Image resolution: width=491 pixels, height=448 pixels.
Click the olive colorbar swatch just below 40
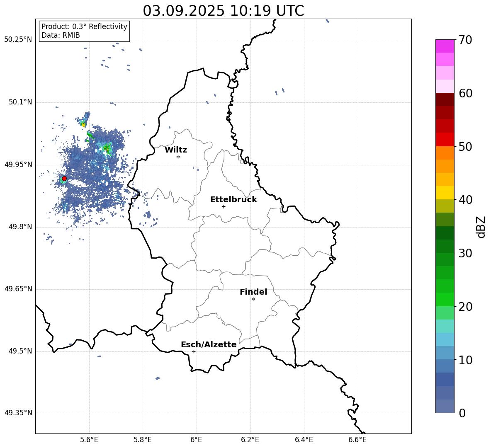click(445, 206)
